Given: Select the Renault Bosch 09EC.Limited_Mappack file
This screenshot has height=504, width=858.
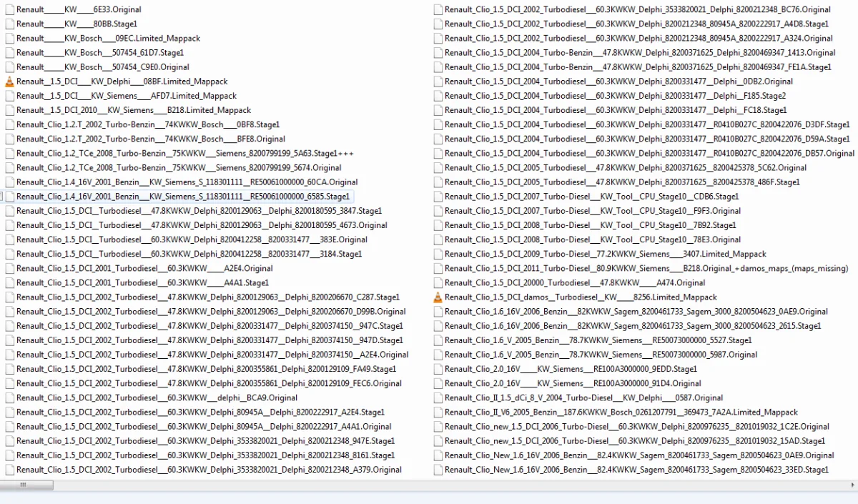Looking at the screenshot, I should (108, 39).
